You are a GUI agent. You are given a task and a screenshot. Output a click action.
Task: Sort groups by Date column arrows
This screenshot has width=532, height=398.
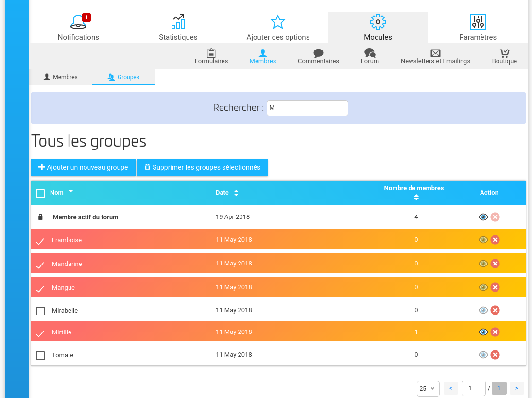(x=236, y=193)
